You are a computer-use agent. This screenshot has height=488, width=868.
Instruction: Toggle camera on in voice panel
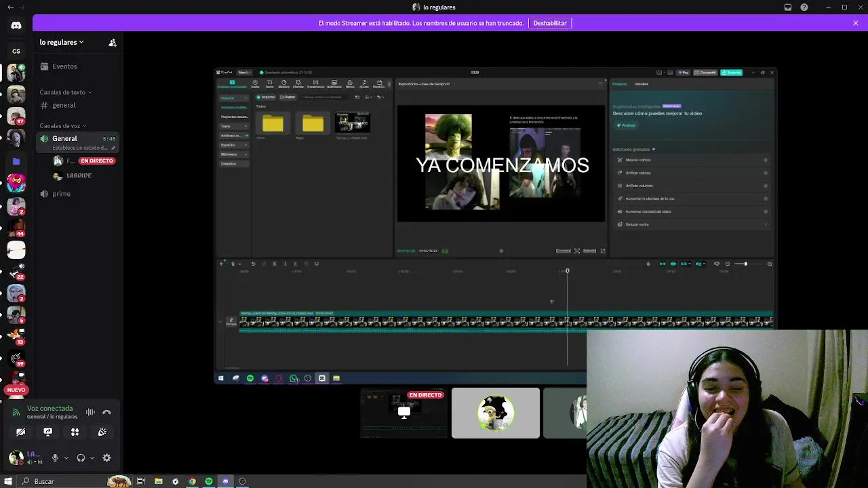[20, 432]
